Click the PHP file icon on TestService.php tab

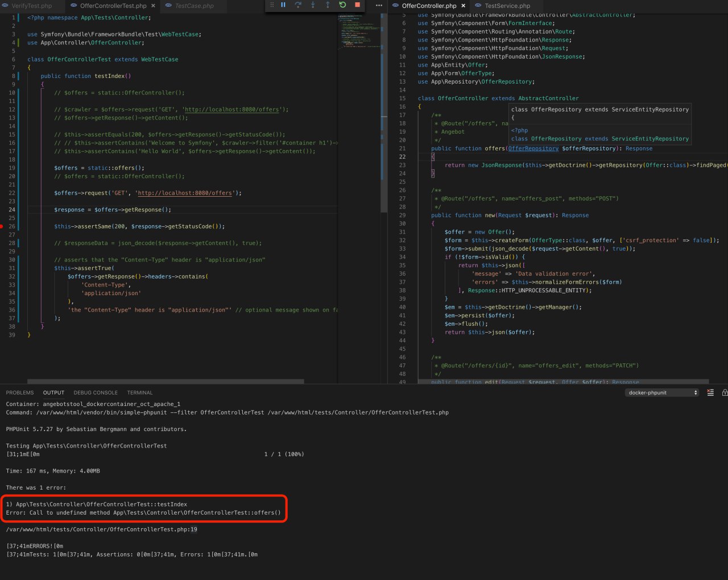478,6
